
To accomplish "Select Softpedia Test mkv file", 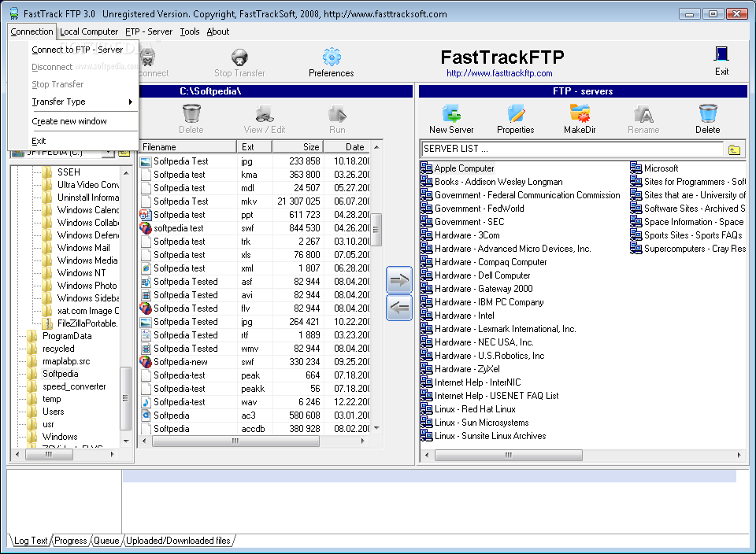I will 254,201.
